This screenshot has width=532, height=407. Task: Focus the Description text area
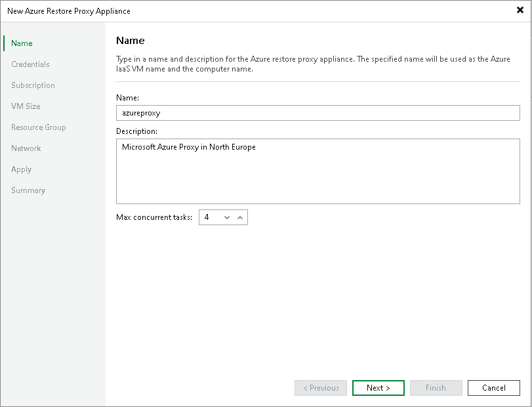tap(318, 171)
